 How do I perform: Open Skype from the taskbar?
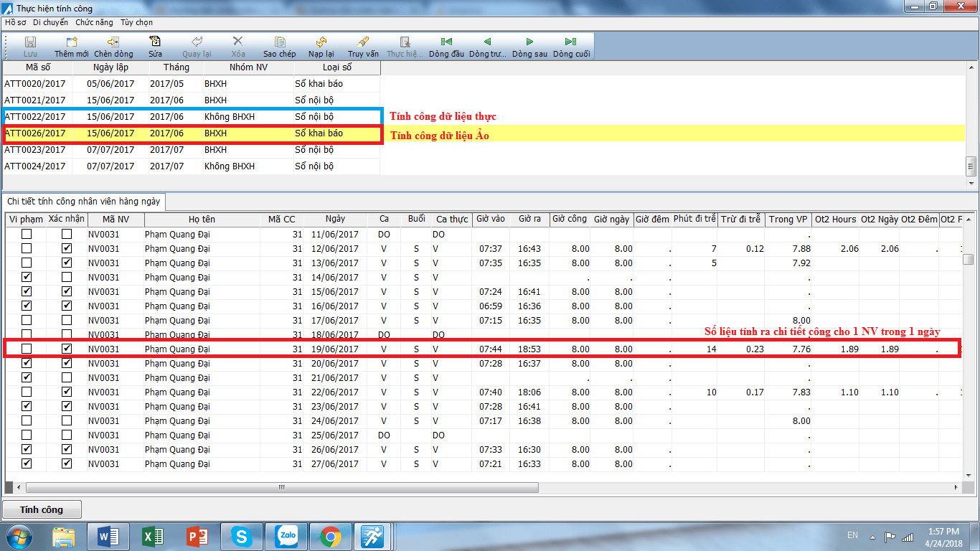[x=241, y=536]
